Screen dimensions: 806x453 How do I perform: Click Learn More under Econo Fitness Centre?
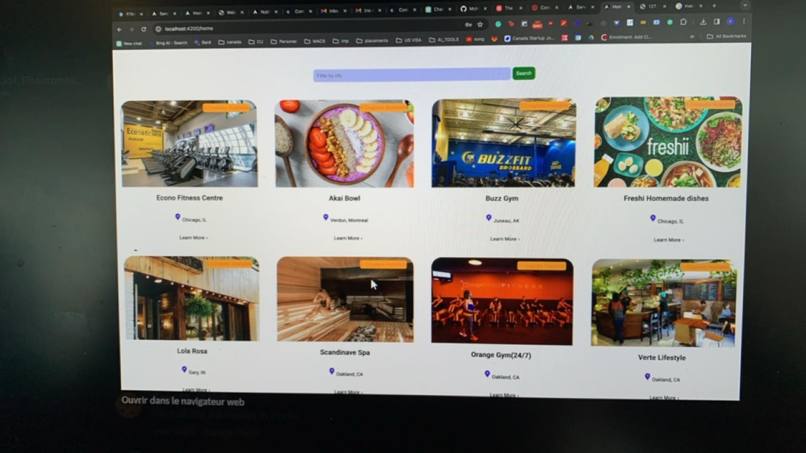coord(193,238)
